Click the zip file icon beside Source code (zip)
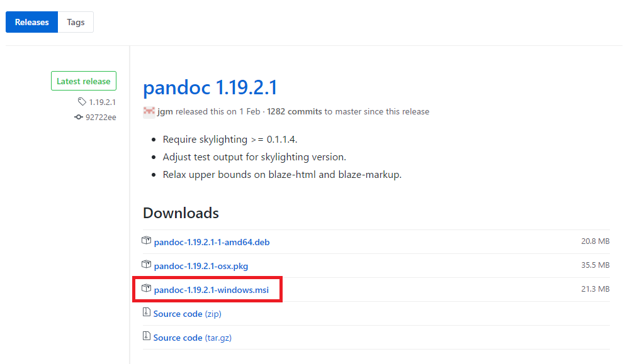Image resolution: width=637 pixels, height=364 pixels. pyautogui.click(x=146, y=312)
